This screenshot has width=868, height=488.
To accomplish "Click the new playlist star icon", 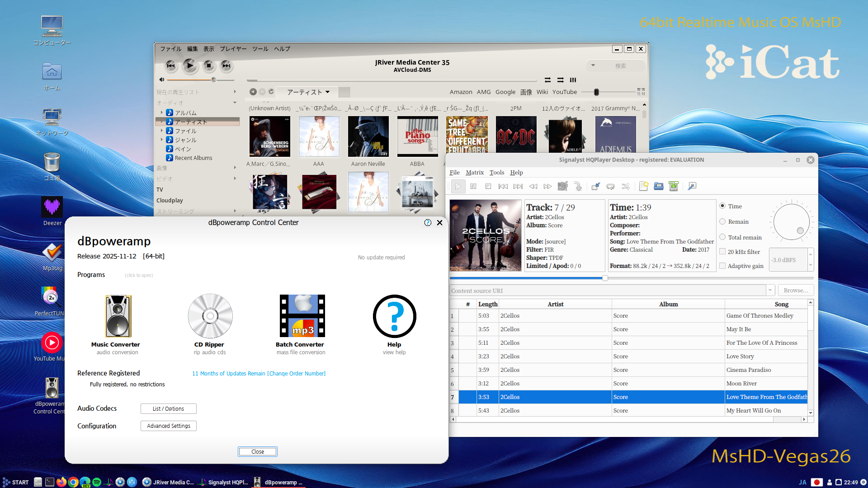I will (x=643, y=186).
